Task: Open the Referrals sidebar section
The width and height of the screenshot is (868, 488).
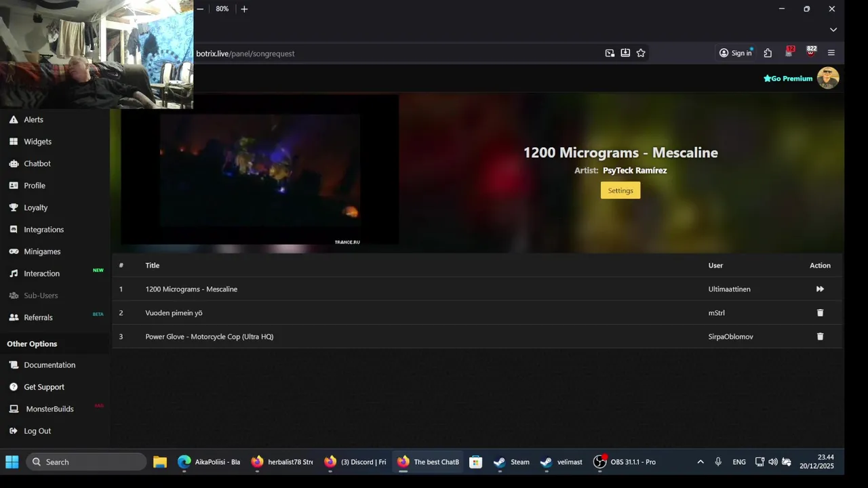Action: click(x=38, y=317)
